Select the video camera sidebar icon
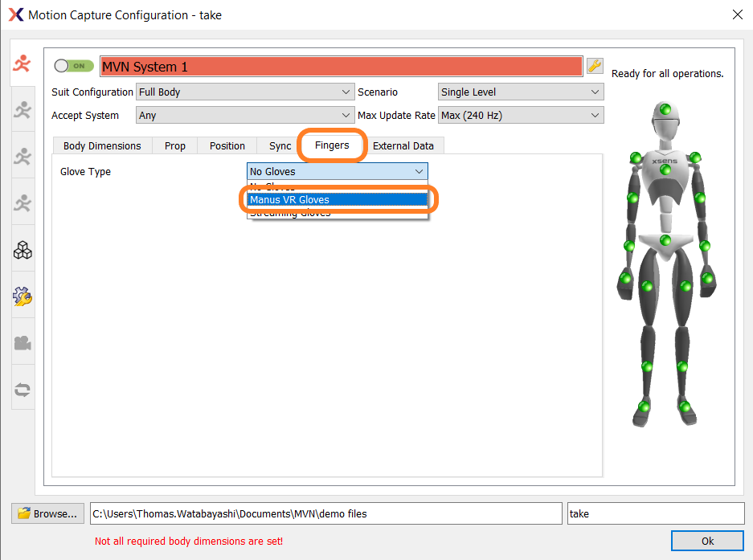 click(23, 342)
